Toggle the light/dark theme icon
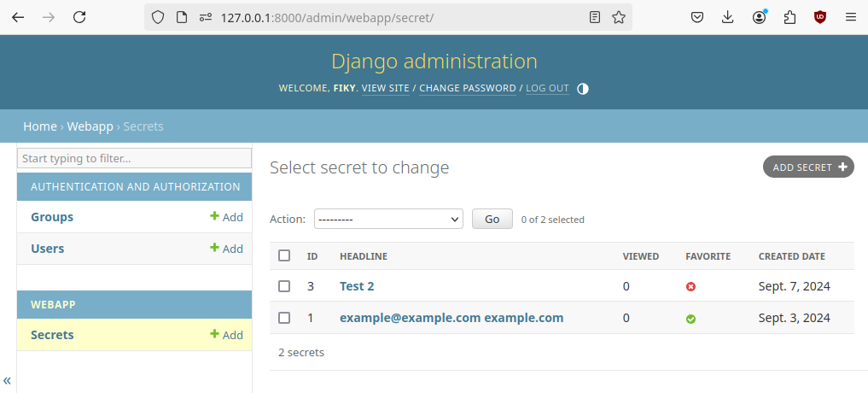The width and height of the screenshot is (868, 393). [x=583, y=89]
